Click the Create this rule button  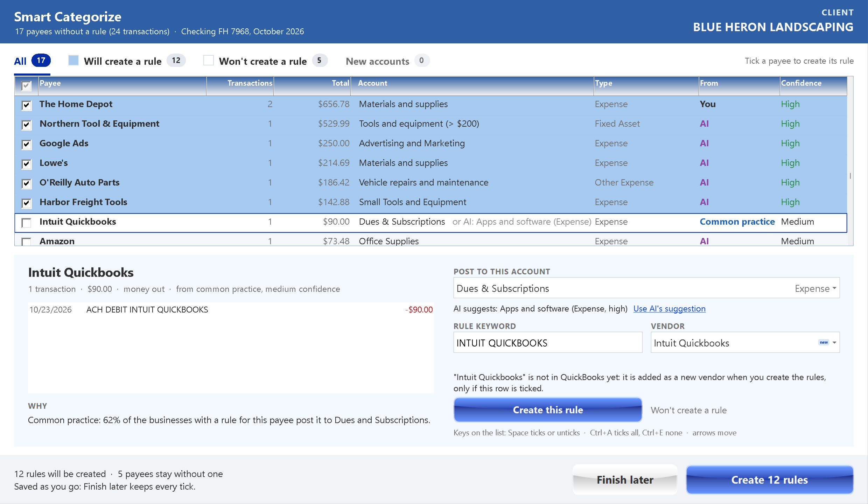click(548, 410)
